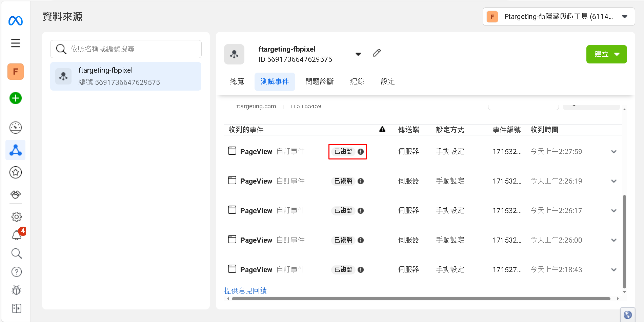Expand the PageView event at 2:26:19
The height and width of the screenshot is (322, 644).
[613, 181]
